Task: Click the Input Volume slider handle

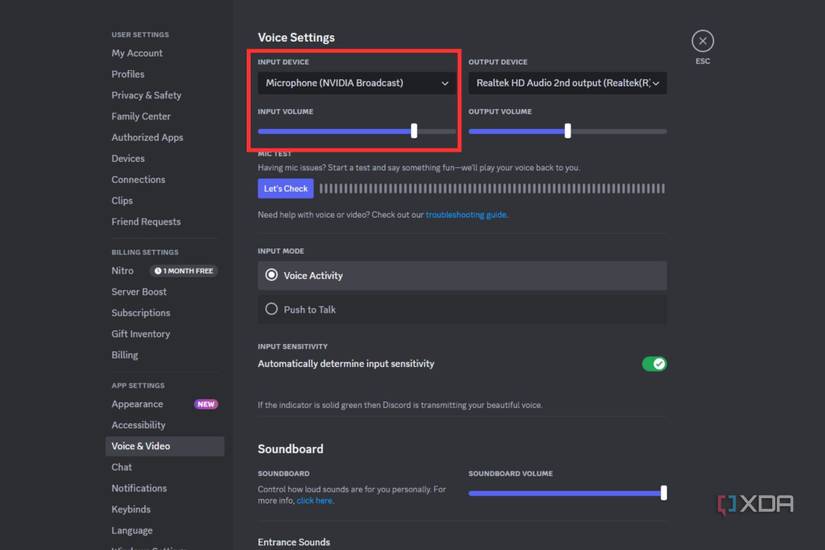Action: (x=414, y=131)
